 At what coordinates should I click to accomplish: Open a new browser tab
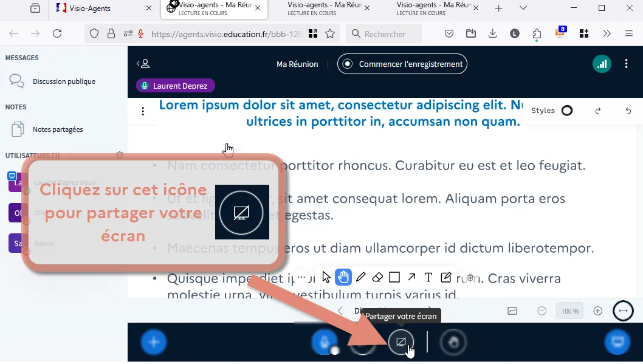[x=498, y=8]
